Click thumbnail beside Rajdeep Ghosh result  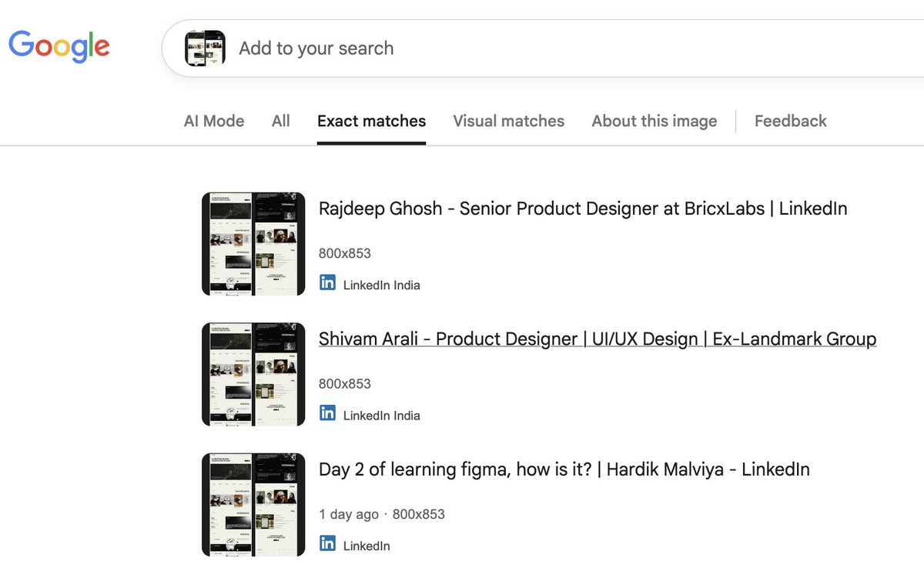[x=253, y=244]
